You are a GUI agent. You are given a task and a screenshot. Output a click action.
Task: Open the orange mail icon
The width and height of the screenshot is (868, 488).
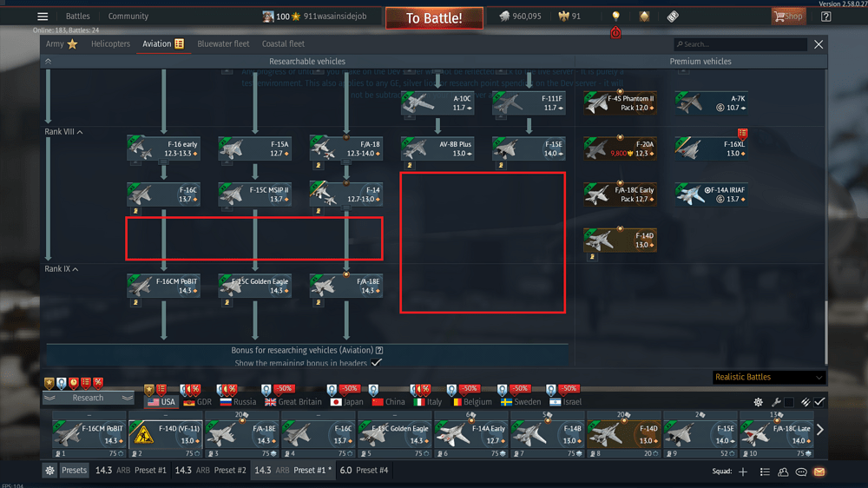coord(819,472)
